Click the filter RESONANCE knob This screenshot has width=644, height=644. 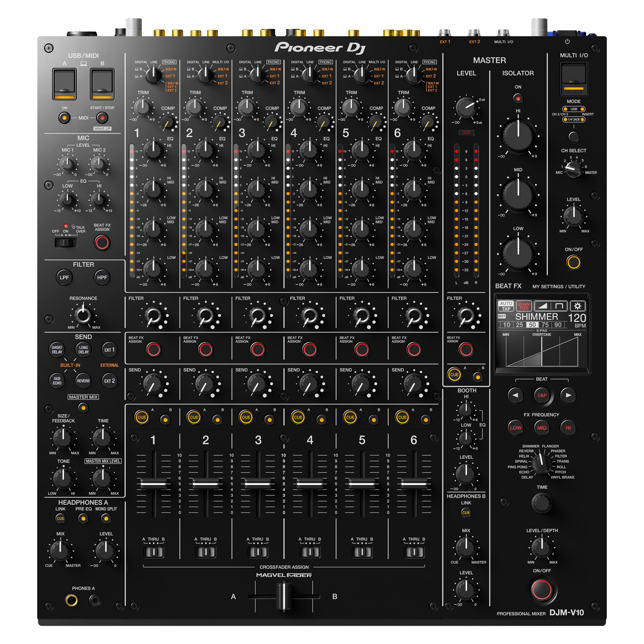point(83,314)
